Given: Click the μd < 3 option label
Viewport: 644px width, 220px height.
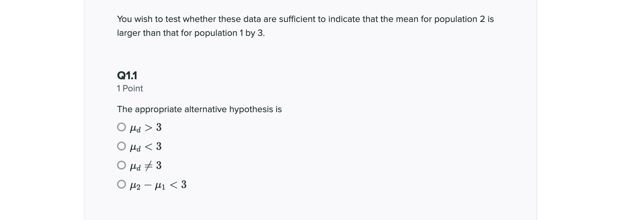Looking at the screenshot, I should pyautogui.click(x=145, y=147).
